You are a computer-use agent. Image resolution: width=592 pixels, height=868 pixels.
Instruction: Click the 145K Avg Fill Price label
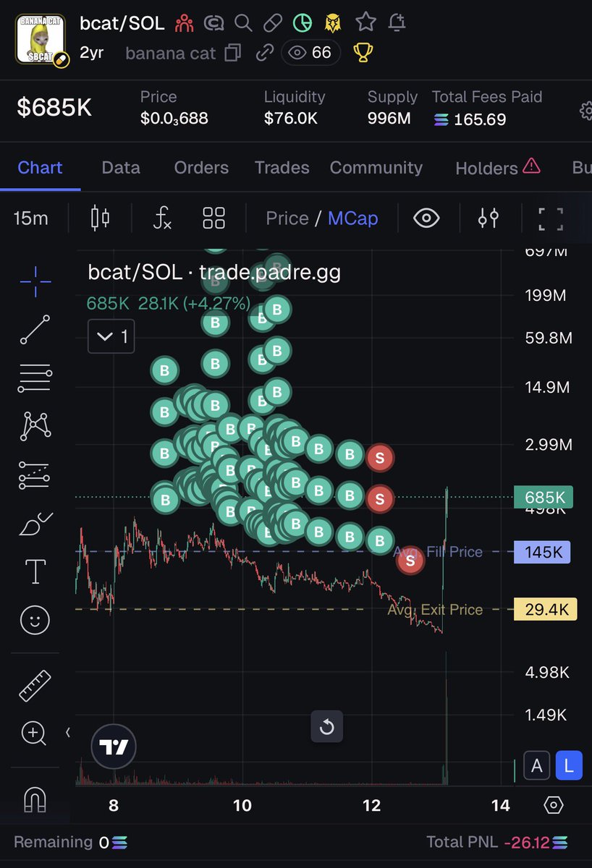pos(543,552)
